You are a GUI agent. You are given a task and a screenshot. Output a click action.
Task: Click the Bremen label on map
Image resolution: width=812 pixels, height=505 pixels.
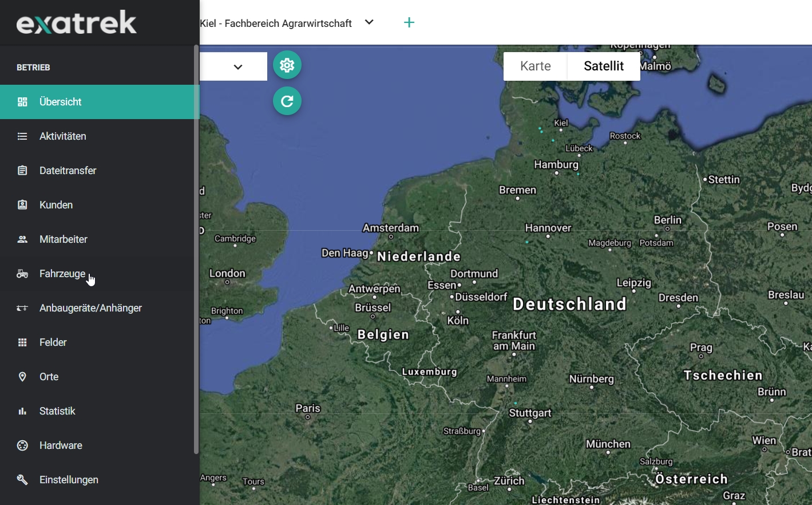(x=518, y=190)
